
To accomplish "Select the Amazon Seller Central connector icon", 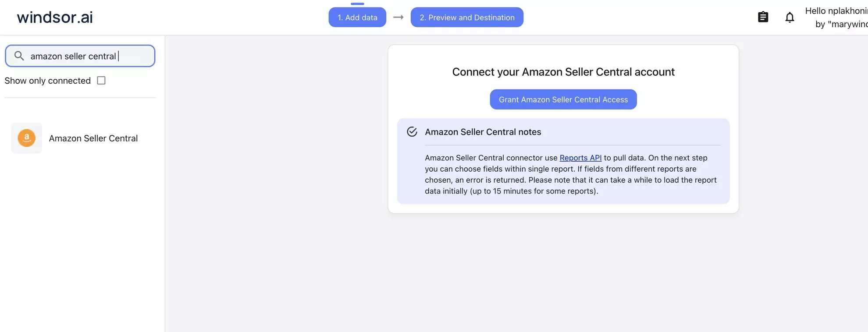I will click(x=26, y=138).
